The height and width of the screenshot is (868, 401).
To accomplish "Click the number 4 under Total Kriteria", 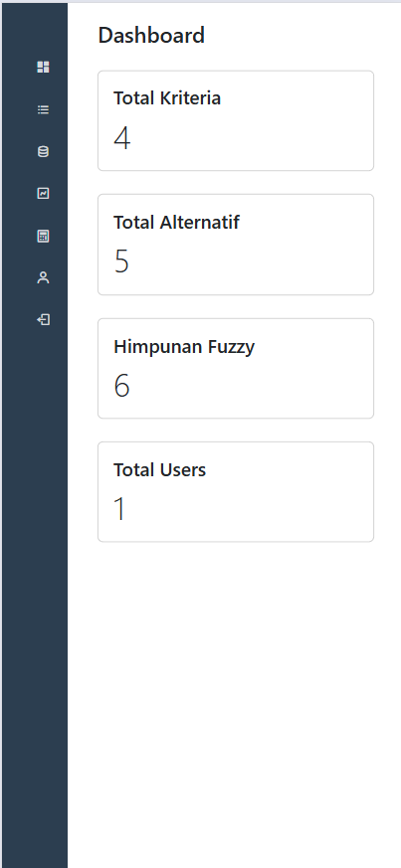I will coord(121,138).
